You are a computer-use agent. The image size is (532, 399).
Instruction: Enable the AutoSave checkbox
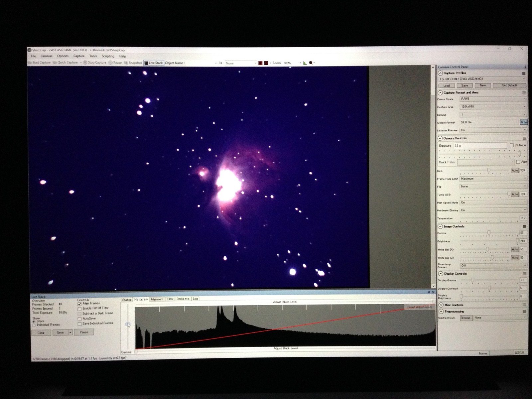click(79, 319)
